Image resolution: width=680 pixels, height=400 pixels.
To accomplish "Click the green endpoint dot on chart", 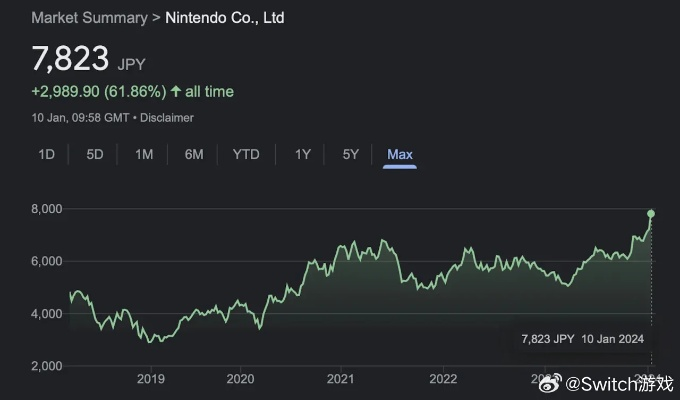I will (651, 213).
